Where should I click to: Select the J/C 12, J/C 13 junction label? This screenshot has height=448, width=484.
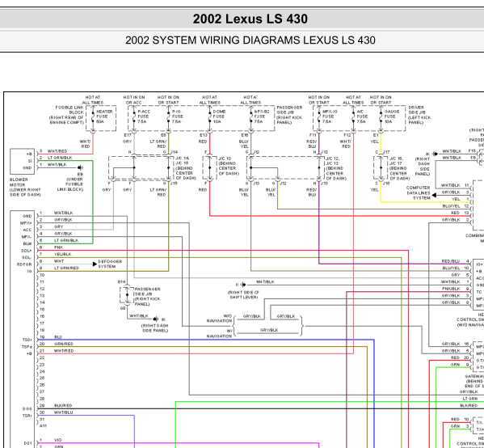[x=336, y=168]
